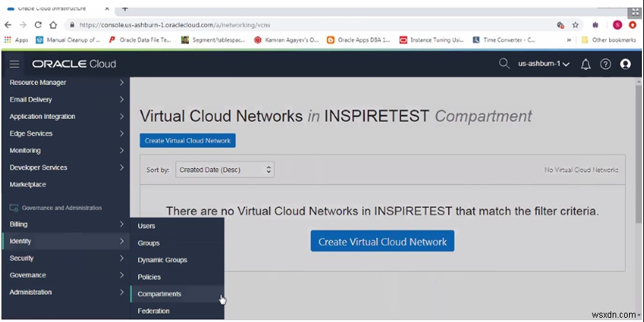The image size is (644, 322).
Task: Click the page vertical scrollbar
Action: pyautogui.click(x=638, y=154)
